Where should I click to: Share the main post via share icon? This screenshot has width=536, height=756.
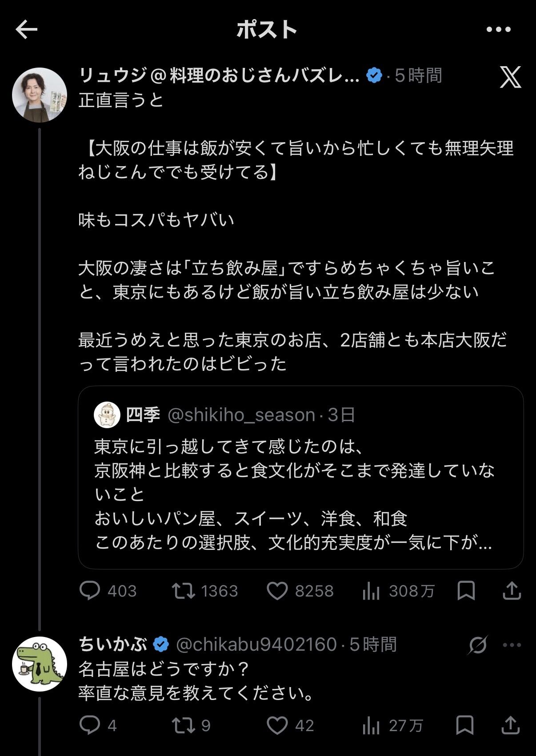[x=511, y=590]
